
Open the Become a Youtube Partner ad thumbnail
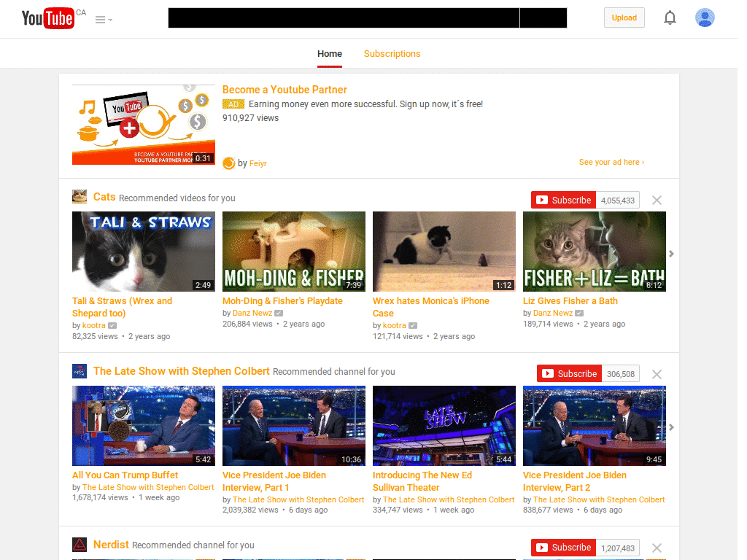[x=144, y=125]
